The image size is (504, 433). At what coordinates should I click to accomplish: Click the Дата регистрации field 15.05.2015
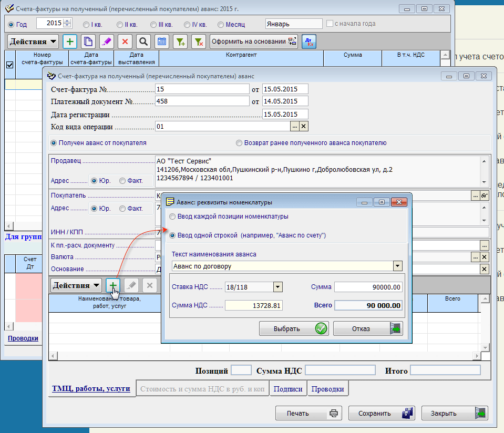click(x=285, y=114)
